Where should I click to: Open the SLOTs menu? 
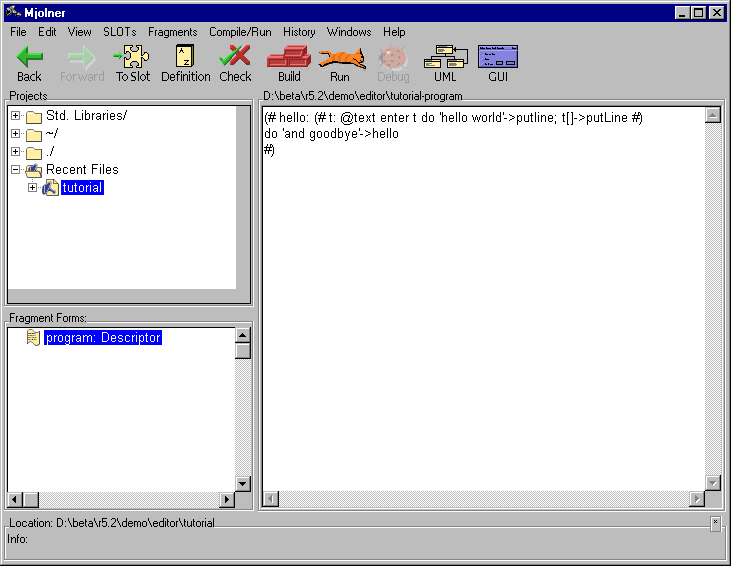[x=119, y=32]
